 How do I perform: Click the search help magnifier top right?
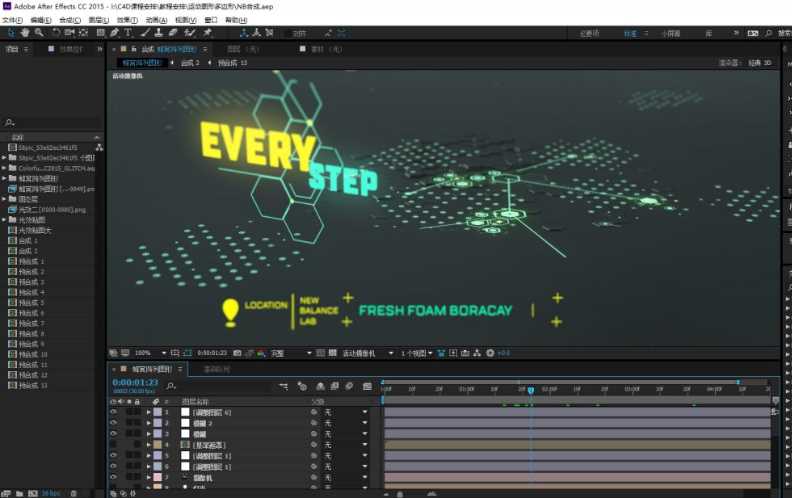pos(769,33)
